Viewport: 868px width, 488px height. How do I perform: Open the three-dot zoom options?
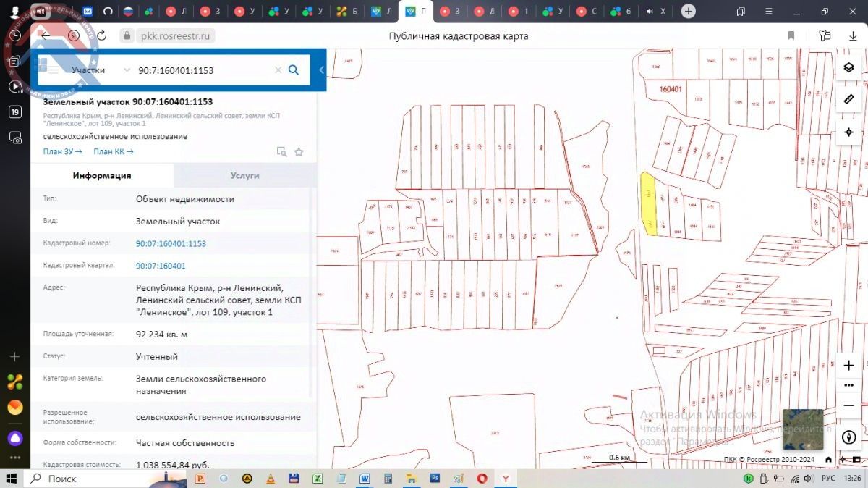(x=849, y=385)
